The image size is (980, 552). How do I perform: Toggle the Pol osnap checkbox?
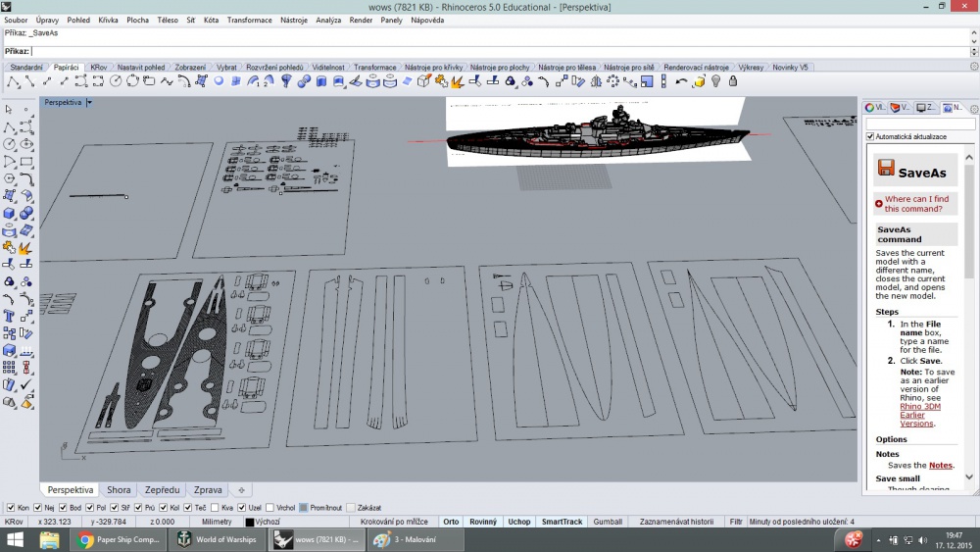coord(89,508)
